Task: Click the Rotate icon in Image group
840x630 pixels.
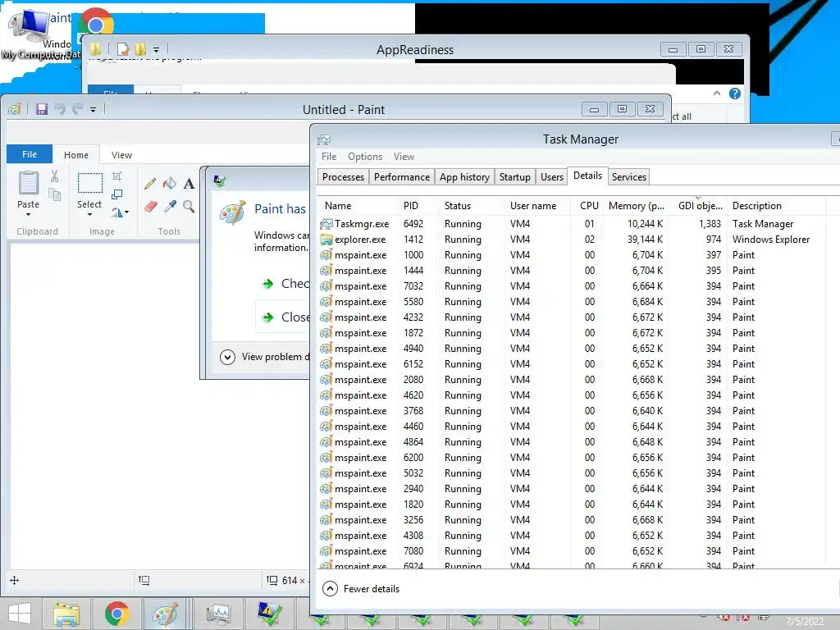Action: [x=116, y=212]
